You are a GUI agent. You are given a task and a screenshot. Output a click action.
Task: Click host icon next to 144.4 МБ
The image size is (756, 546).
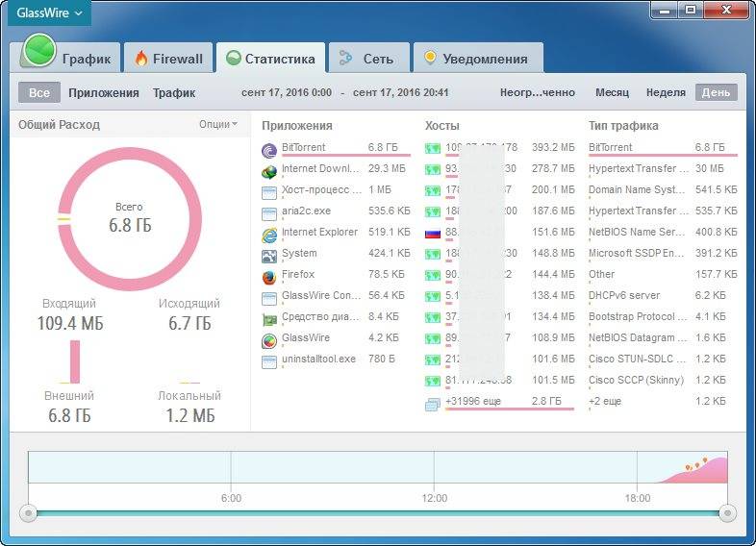(x=433, y=276)
